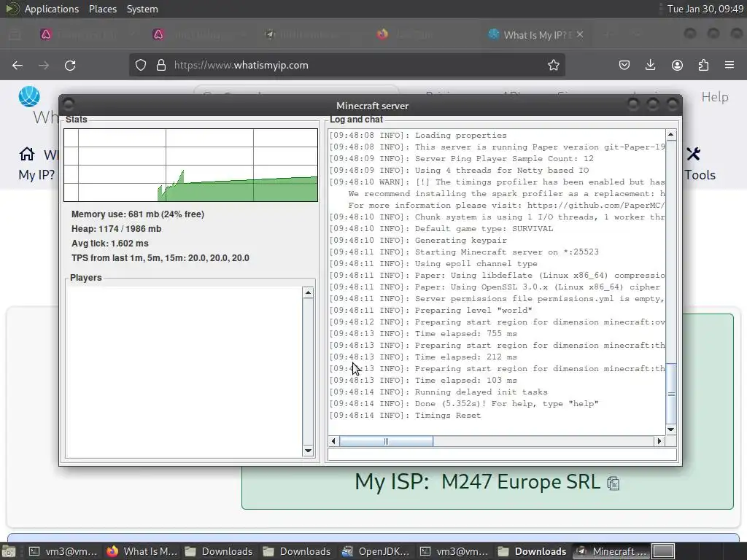Click the workspace switcher in the taskbar

point(663,551)
